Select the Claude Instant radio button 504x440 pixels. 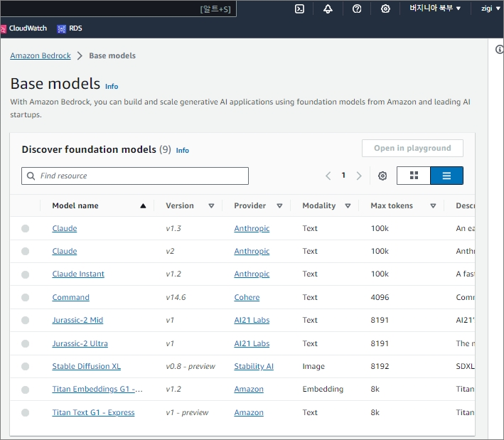point(25,274)
